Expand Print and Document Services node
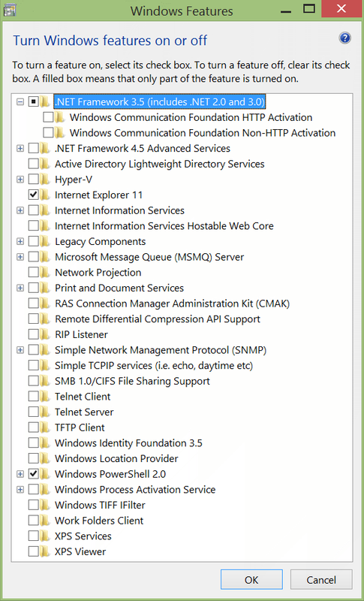 click(20, 288)
